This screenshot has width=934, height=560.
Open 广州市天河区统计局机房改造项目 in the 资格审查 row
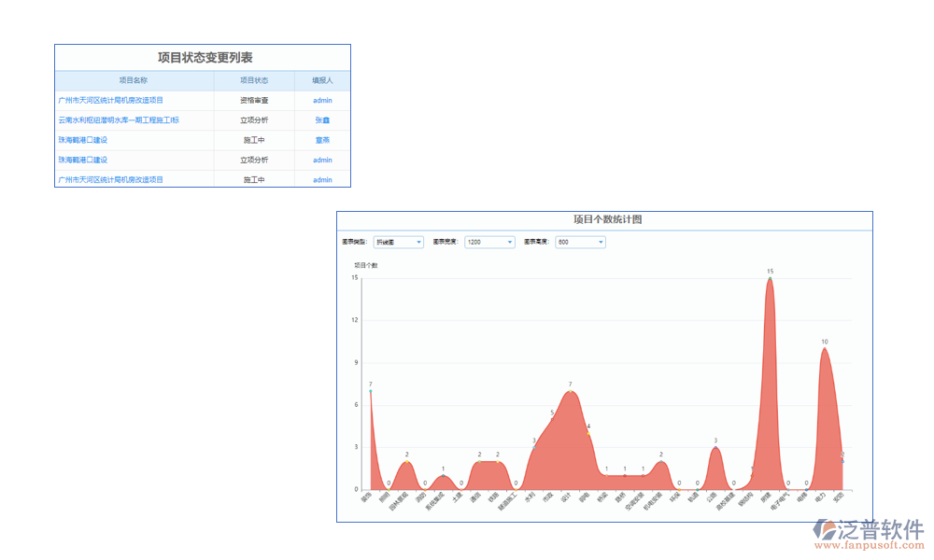110,100
